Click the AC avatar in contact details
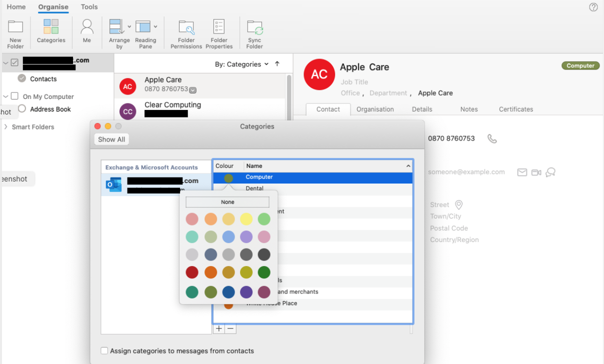The height and width of the screenshot is (364, 604). [x=319, y=74]
